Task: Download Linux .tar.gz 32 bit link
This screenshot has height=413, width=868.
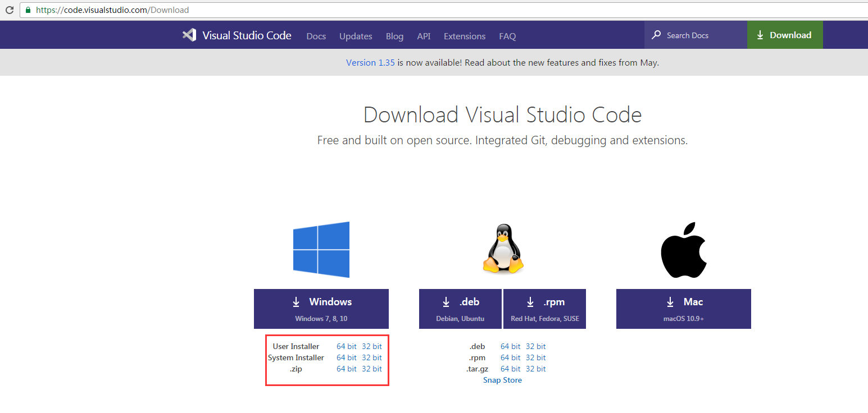Action: tap(536, 369)
